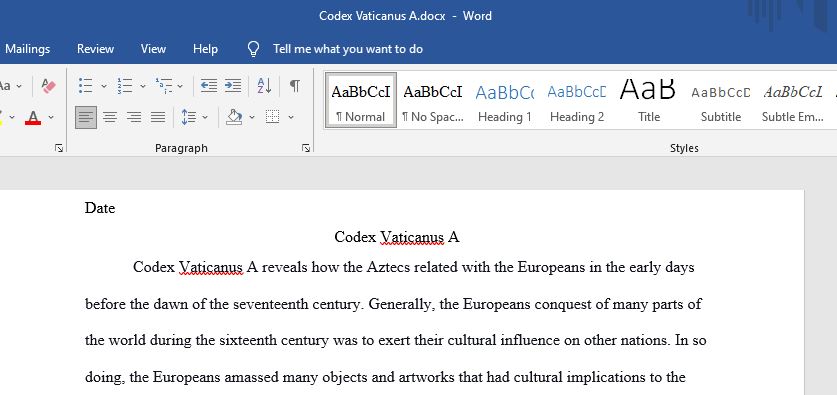Image resolution: width=837 pixels, height=395 pixels.
Task: Apply the Heading 1 style
Action: pyautogui.click(x=504, y=100)
